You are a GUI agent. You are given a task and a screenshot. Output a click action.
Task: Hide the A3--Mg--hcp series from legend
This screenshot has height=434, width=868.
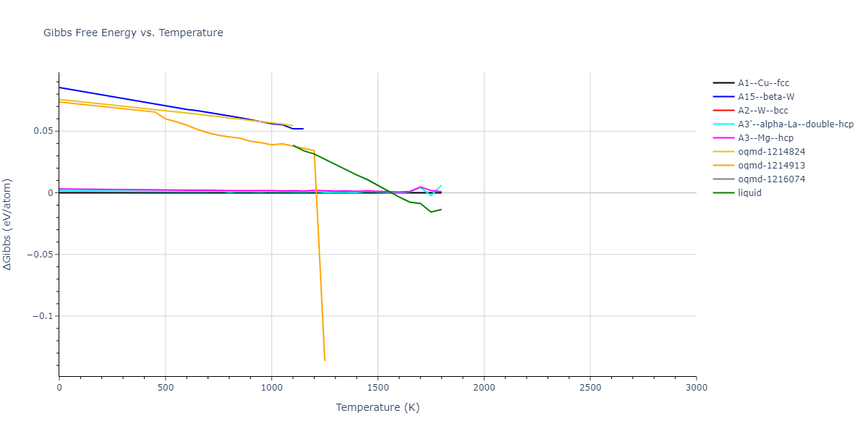(768, 138)
